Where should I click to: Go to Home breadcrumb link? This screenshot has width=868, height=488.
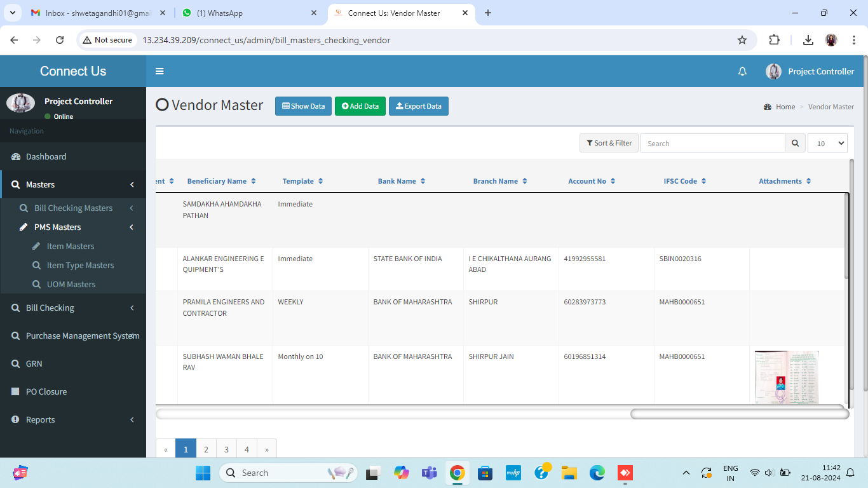785,107
